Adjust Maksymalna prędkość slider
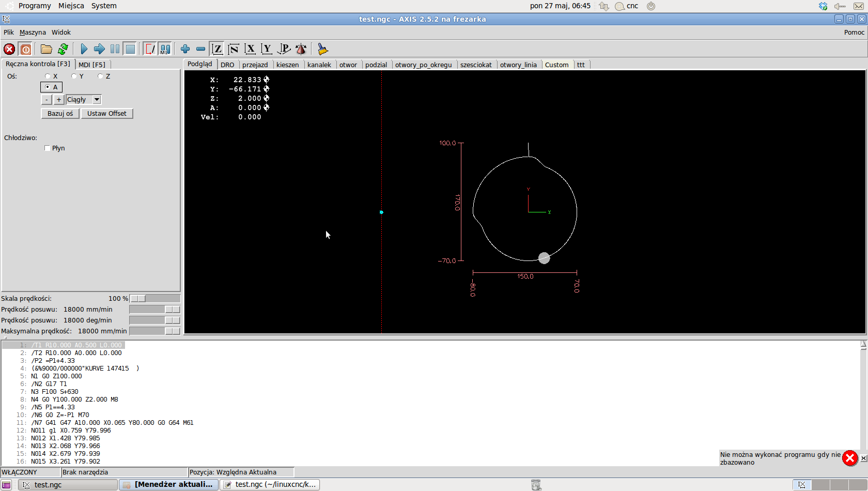Viewport: 868px width, 491px height. coord(154,331)
